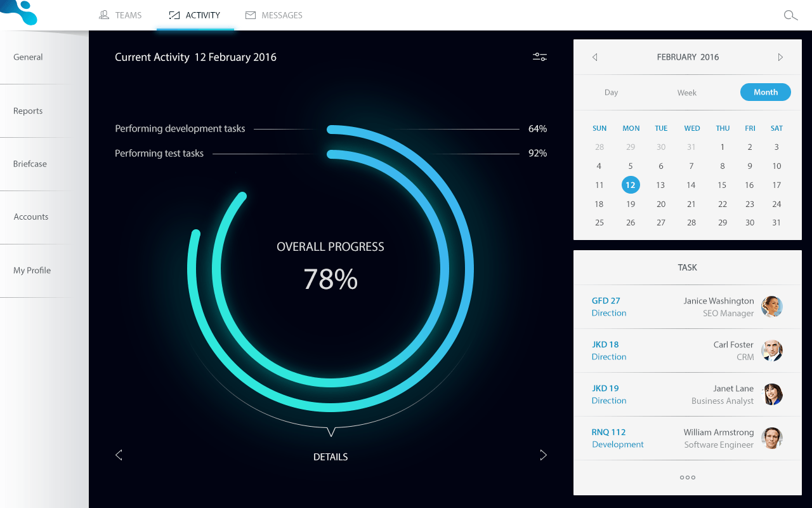
Task: Open the GFD 27 task link
Action: (606, 301)
